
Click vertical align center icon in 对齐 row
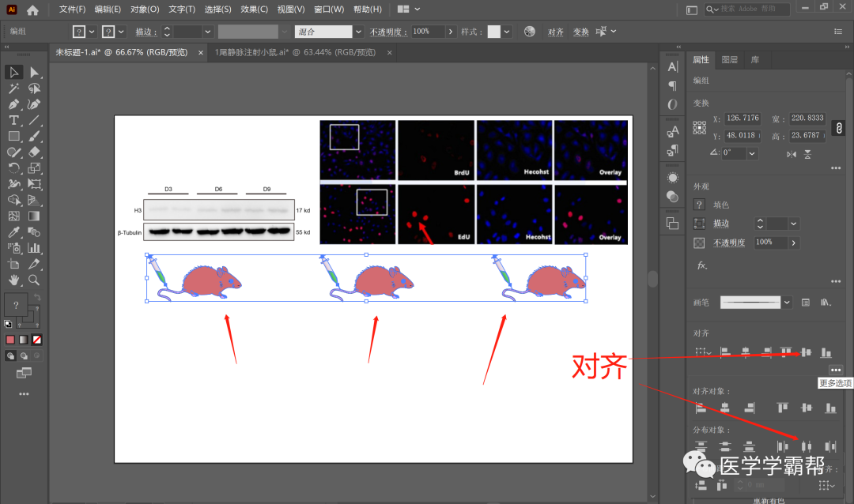point(806,352)
